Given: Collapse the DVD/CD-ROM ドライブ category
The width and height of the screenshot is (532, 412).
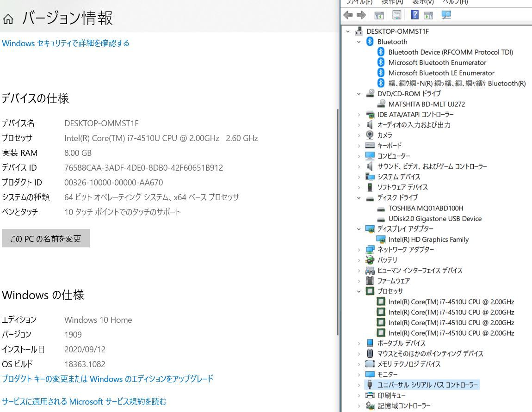Looking at the screenshot, I should click(359, 93).
